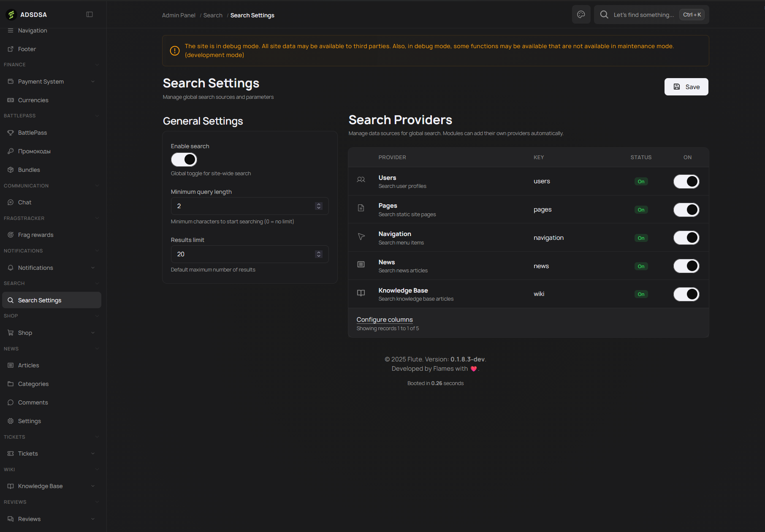Open the Search breadcrumb link
The height and width of the screenshot is (532, 765).
[x=213, y=15]
